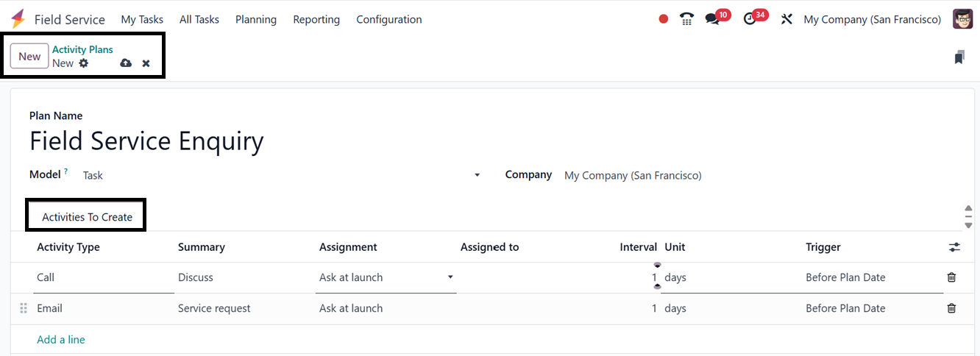Open the VoIP phone icon
Screen dimensions: 980x356
point(686,19)
